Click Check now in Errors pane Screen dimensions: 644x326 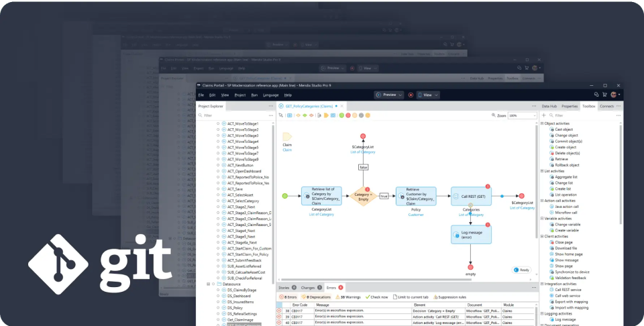378,296
